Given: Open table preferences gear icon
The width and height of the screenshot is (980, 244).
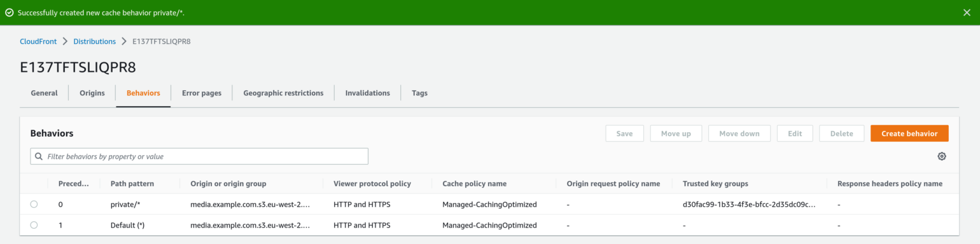Looking at the screenshot, I should click(x=942, y=156).
